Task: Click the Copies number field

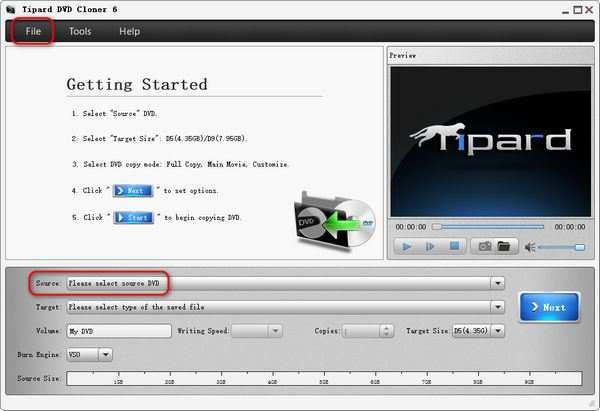Action: pos(361,331)
